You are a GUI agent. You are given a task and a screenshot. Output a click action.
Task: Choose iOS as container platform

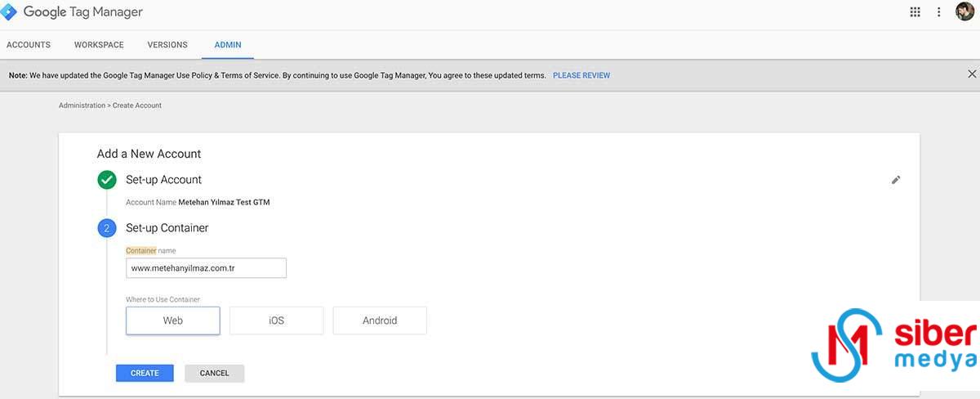(277, 321)
